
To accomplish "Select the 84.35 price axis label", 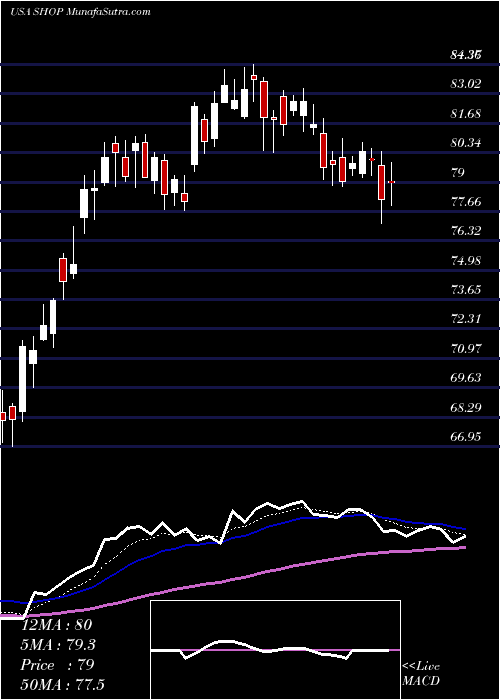I will click(466, 55).
